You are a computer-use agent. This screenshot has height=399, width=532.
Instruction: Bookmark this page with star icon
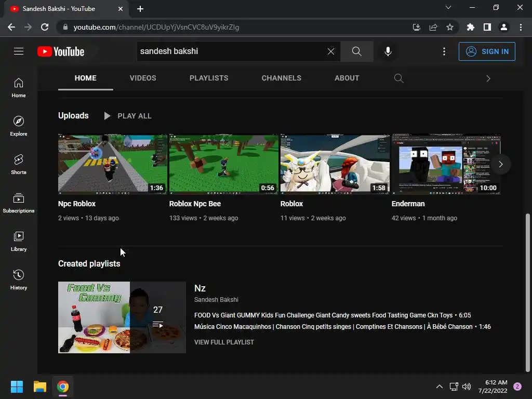pyautogui.click(x=450, y=27)
